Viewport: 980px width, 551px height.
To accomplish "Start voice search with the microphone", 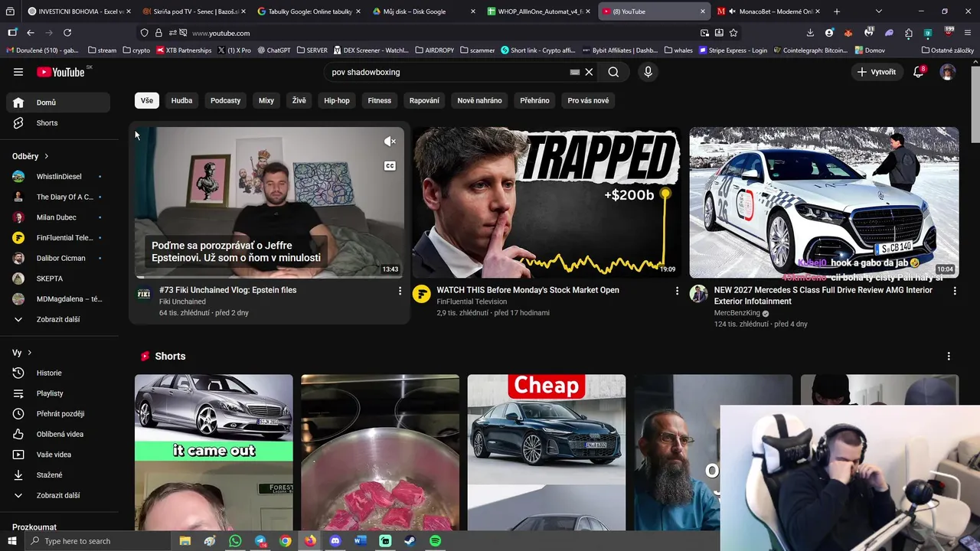I will pos(648,72).
